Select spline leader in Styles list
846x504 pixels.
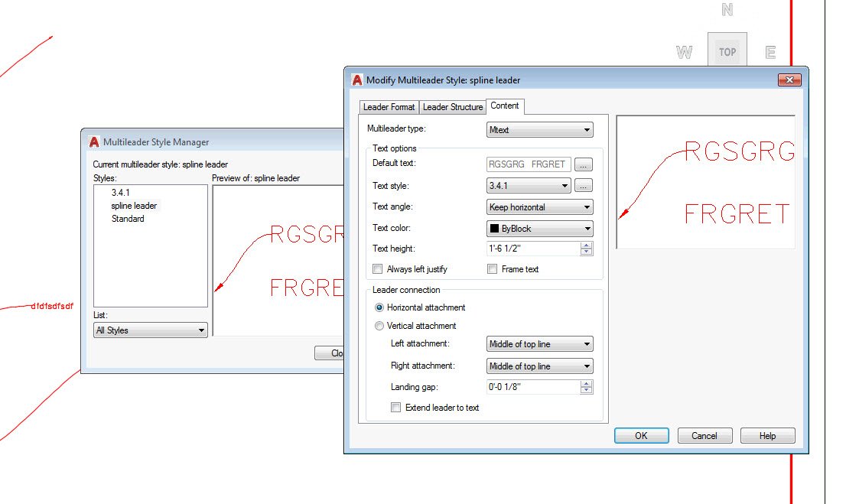(134, 206)
